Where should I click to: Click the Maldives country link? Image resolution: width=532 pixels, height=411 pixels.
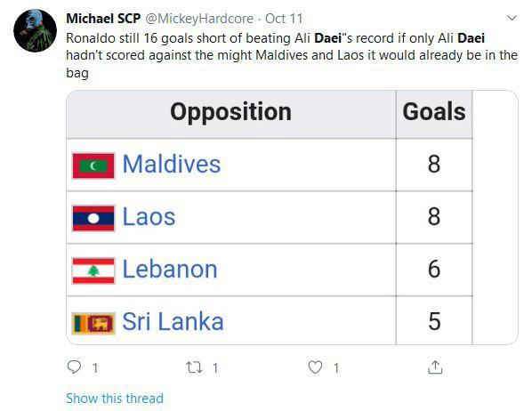(172, 165)
